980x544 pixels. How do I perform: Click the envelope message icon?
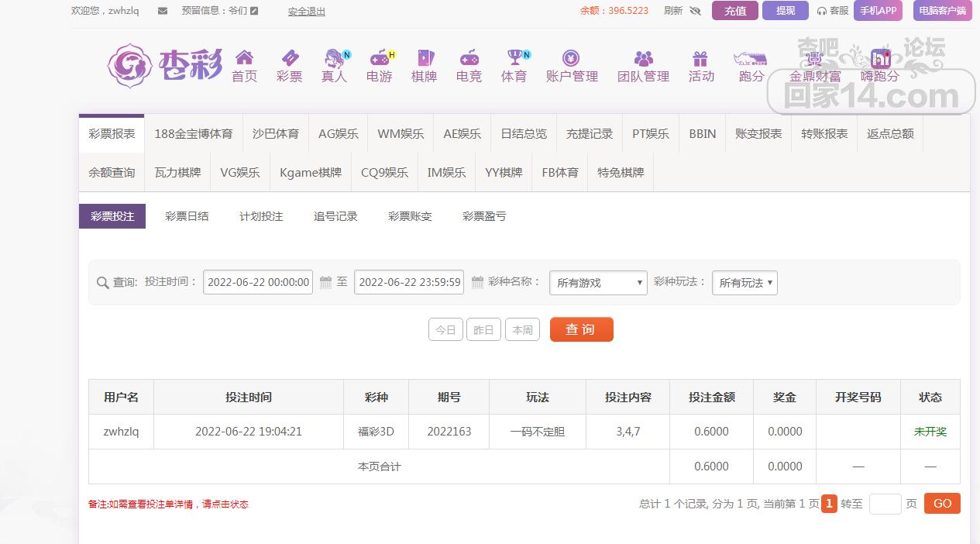[163, 11]
